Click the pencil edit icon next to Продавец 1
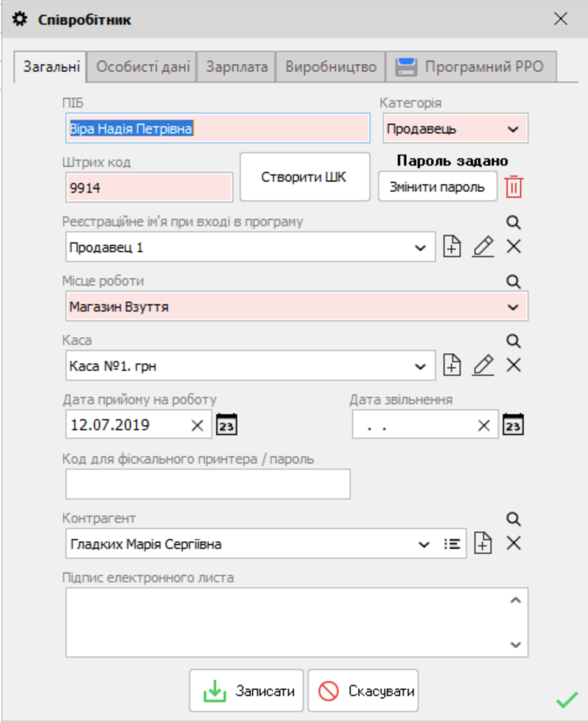 pyautogui.click(x=483, y=247)
